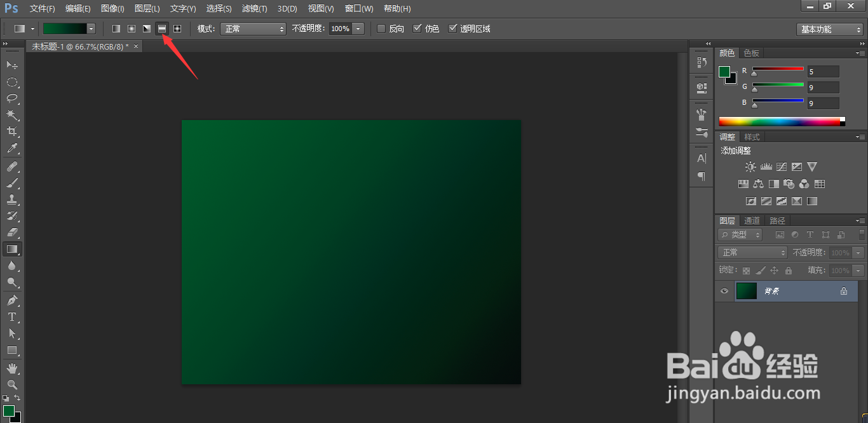The width and height of the screenshot is (868, 423).
Task: Add a Gradient Map adjustment
Action: (812, 201)
